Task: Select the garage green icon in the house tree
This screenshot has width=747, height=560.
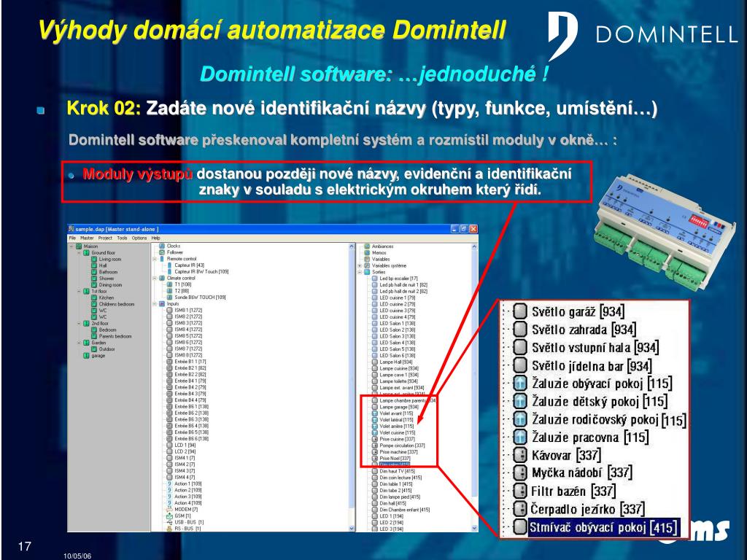Action: pos(87,355)
